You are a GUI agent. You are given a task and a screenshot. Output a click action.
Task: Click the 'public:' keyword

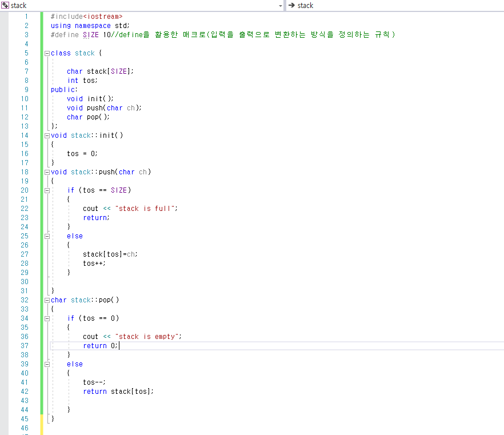tap(64, 90)
